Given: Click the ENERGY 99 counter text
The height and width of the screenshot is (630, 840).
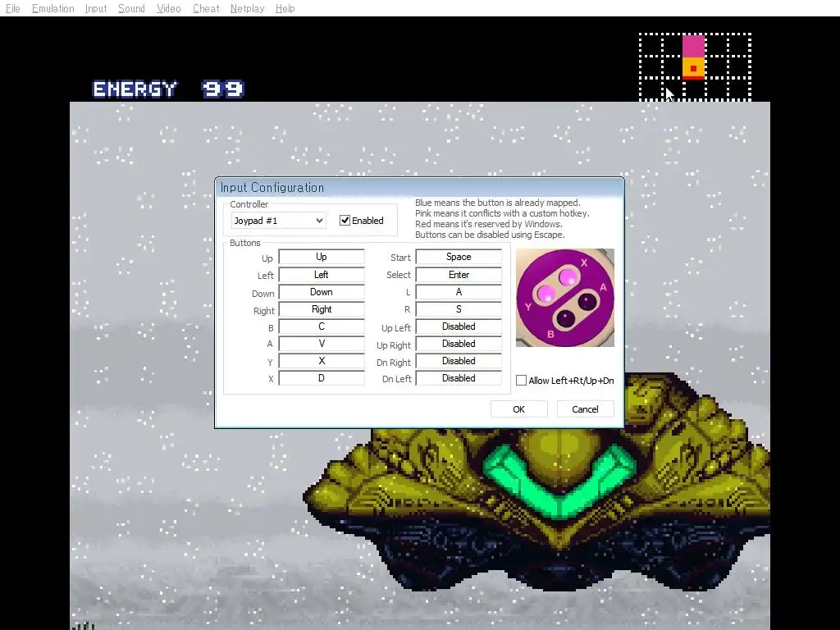Looking at the screenshot, I should pos(168,89).
